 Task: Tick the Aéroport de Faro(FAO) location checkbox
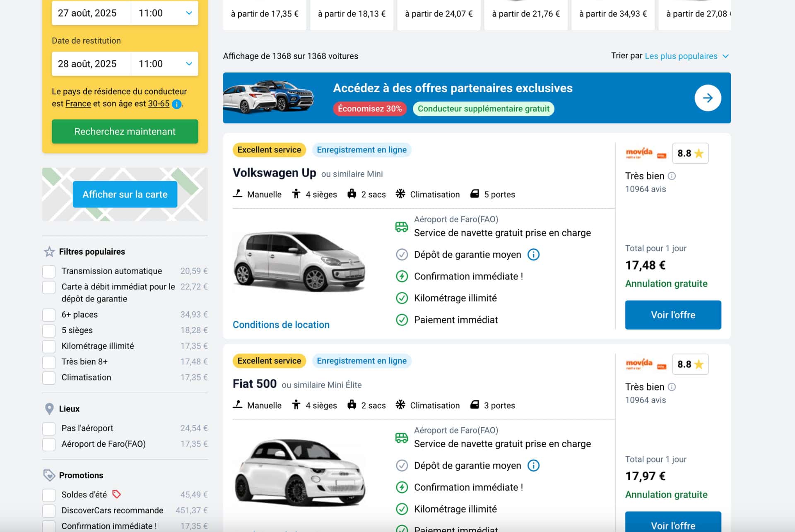49,444
